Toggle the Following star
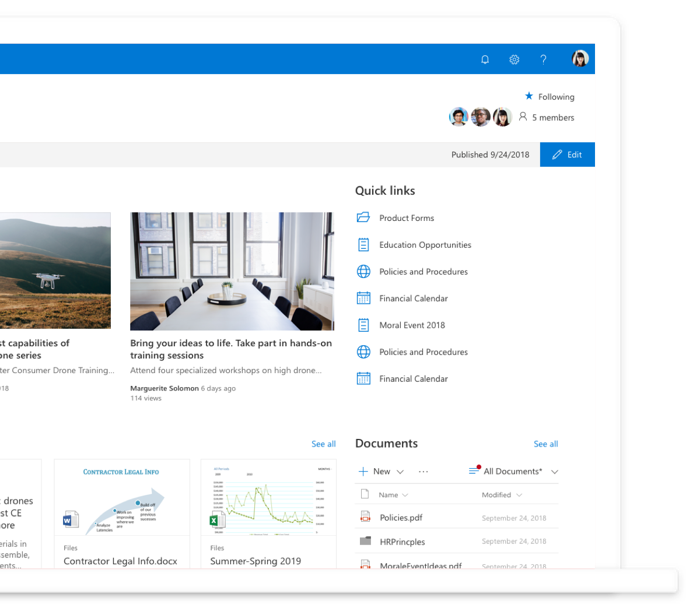The height and width of the screenshot is (615, 700). (x=529, y=96)
